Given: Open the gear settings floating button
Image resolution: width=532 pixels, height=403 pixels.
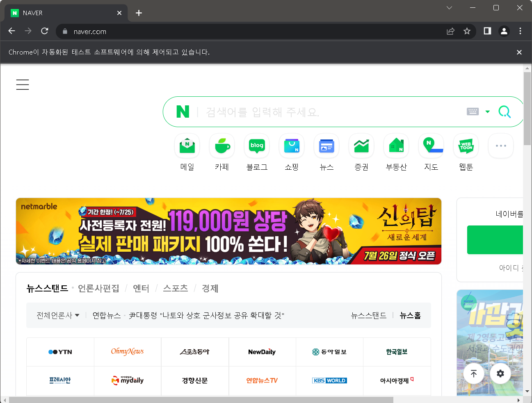Looking at the screenshot, I should pyautogui.click(x=500, y=373).
